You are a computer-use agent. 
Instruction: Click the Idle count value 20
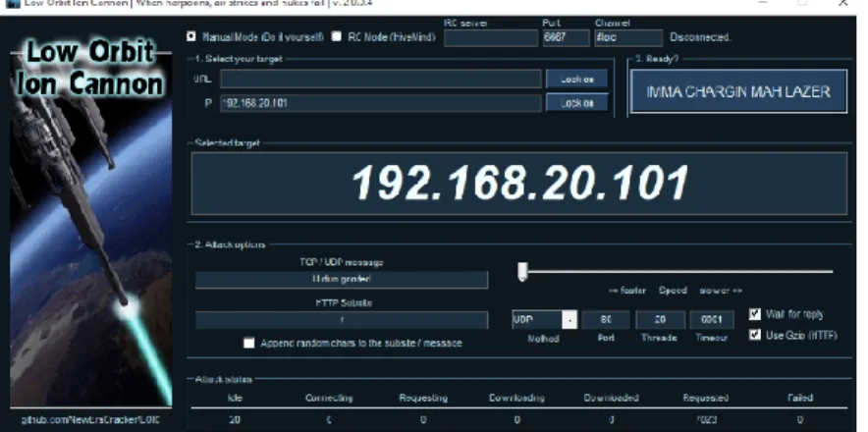[x=235, y=420]
